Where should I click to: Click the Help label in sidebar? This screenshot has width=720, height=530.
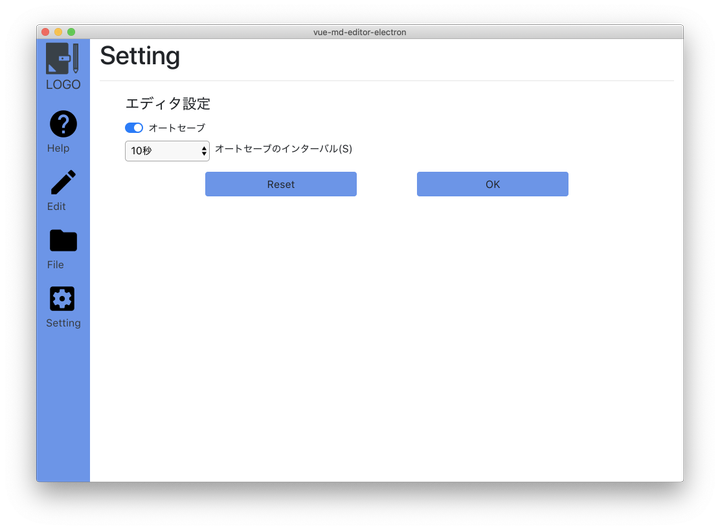58,148
